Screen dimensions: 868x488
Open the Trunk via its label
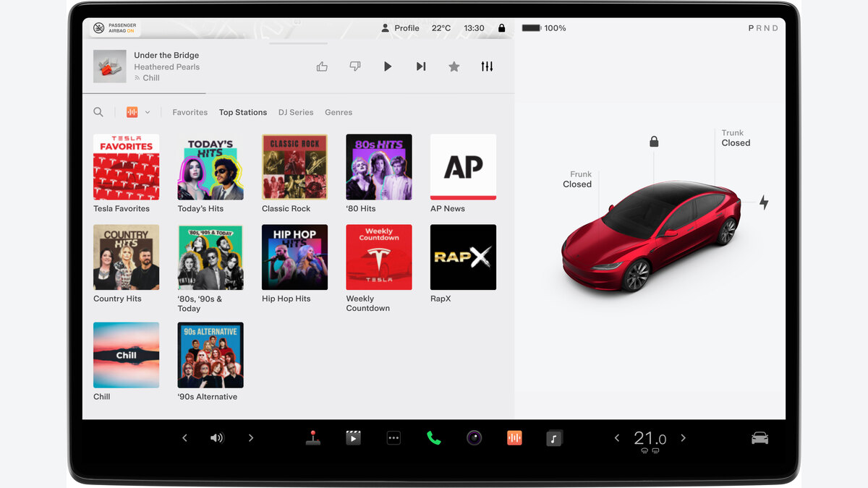click(x=736, y=138)
